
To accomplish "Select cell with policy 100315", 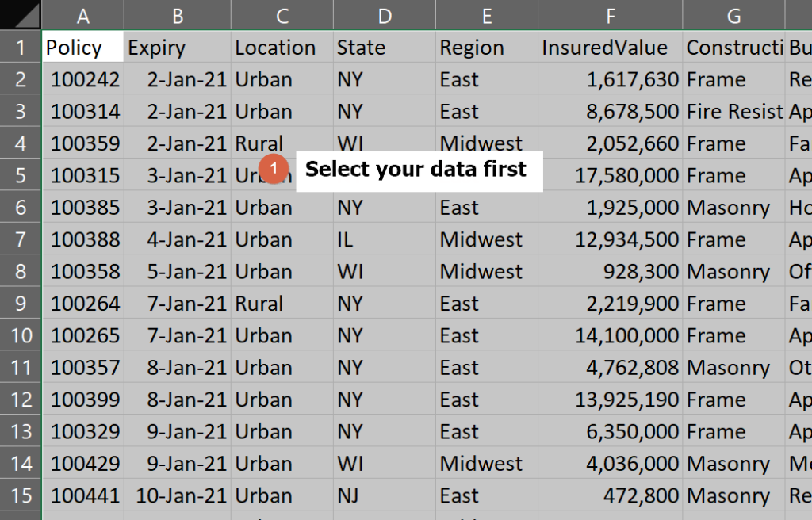I will point(82,174).
